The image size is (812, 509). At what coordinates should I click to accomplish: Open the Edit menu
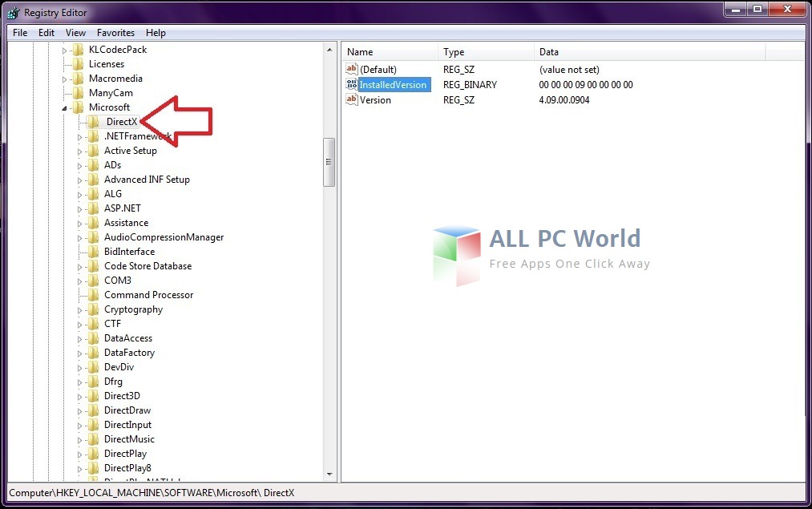46,33
